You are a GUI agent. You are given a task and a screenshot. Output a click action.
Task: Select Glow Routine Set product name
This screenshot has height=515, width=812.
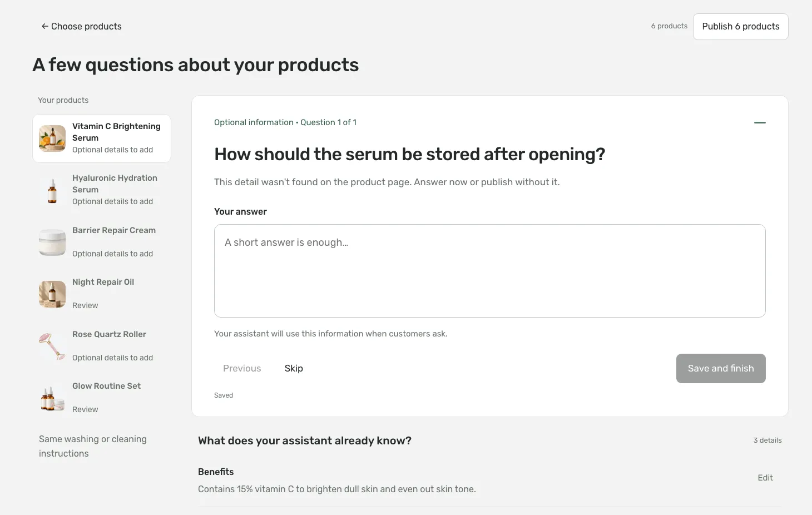[107, 386]
